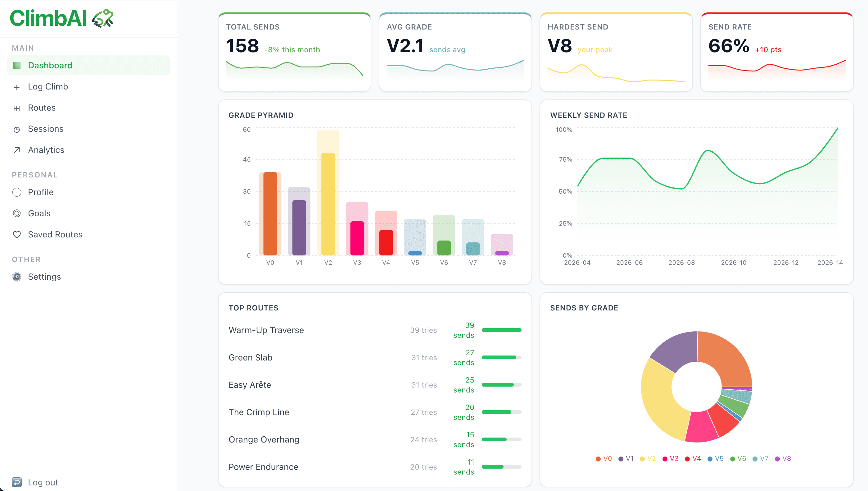Click the Sessions clock icon
This screenshot has height=491, width=868.
[17, 130]
